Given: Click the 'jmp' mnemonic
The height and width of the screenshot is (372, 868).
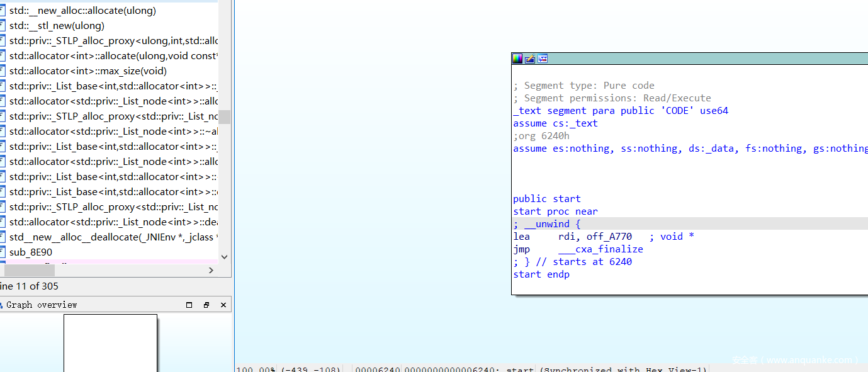Looking at the screenshot, I should click(x=521, y=249).
